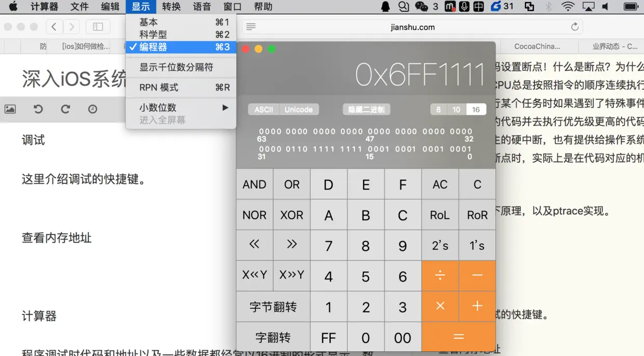Open the 帮助 menu
The width and height of the screenshot is (644, 356).
click(x=263, y=7)
